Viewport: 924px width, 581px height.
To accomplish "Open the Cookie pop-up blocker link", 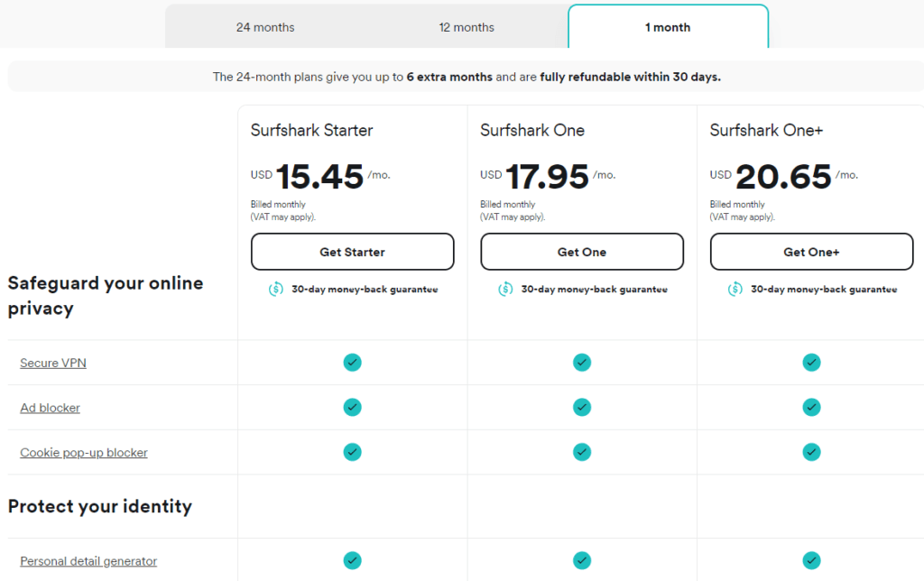I will click(x=84, y=453).
